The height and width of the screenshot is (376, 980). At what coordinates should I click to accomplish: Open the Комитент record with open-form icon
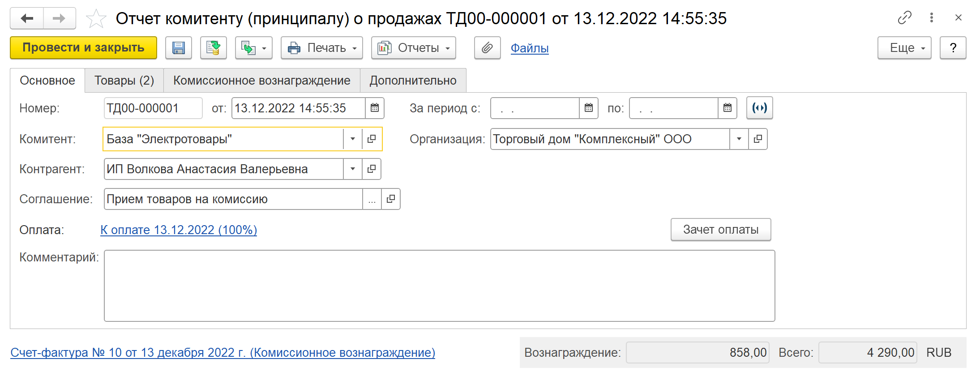pos(372,139)
